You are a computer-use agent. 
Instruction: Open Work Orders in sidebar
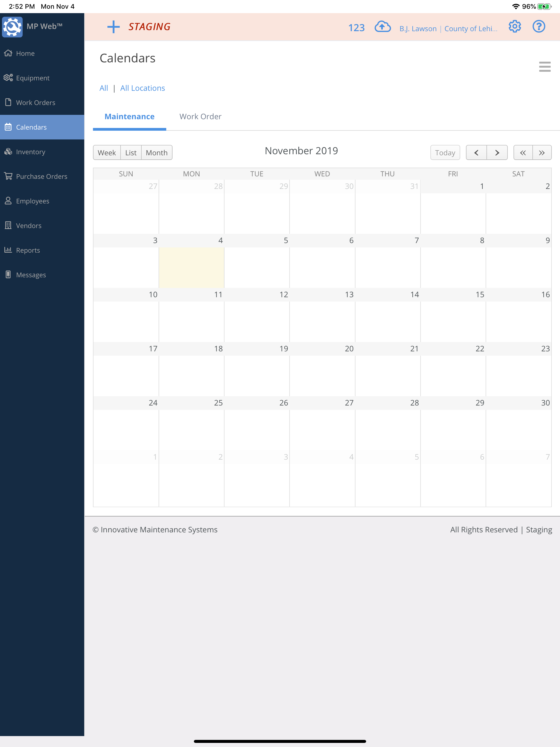click(x=42, y=103)
